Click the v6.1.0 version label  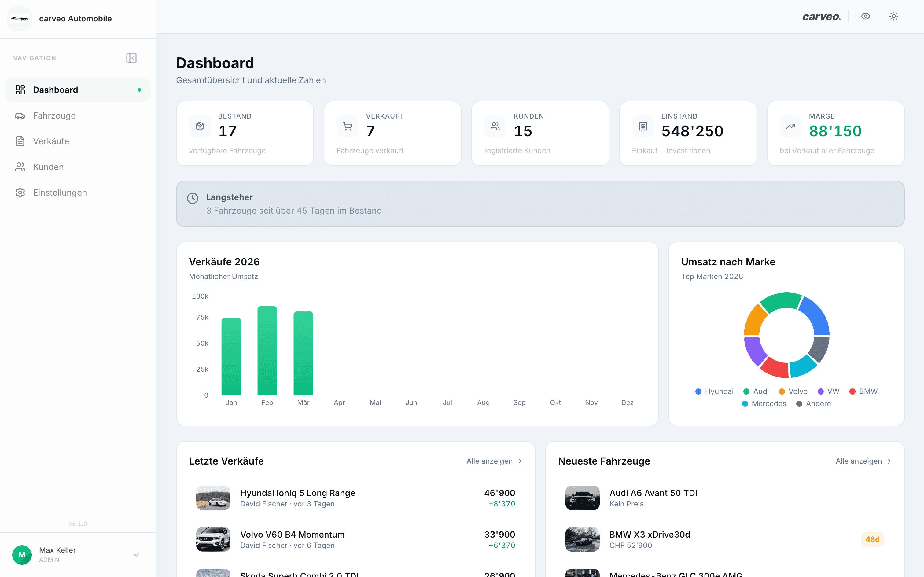tap(78, 524)
